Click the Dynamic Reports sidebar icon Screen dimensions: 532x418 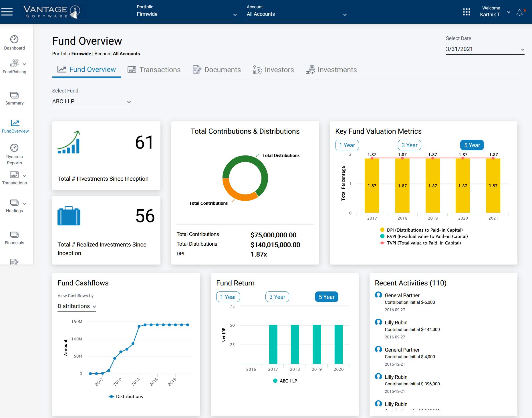coord(14,153)
